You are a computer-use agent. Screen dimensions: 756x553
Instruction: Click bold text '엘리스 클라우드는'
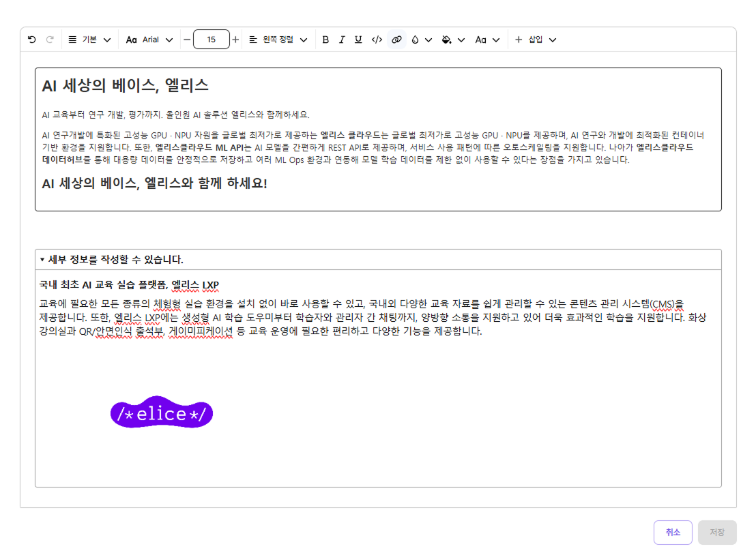tap(354, 136)
